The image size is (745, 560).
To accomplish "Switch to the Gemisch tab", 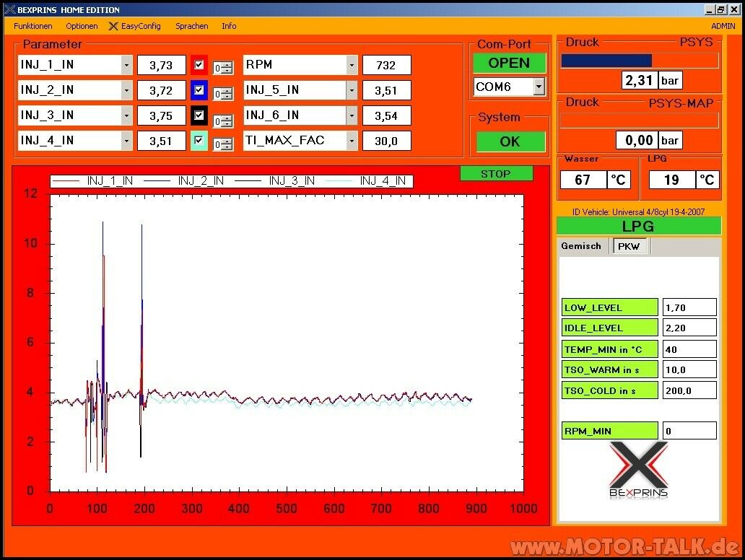I will tap(580, 246).
